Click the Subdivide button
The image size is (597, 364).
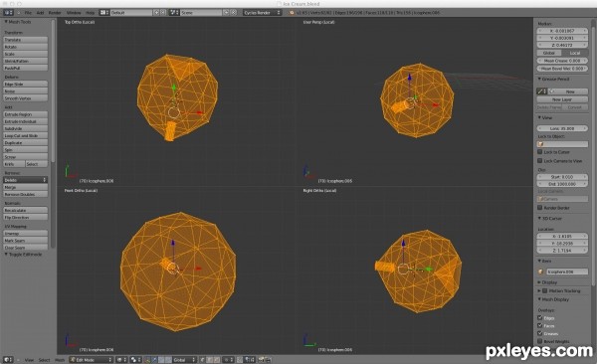(x=26, y=128)
